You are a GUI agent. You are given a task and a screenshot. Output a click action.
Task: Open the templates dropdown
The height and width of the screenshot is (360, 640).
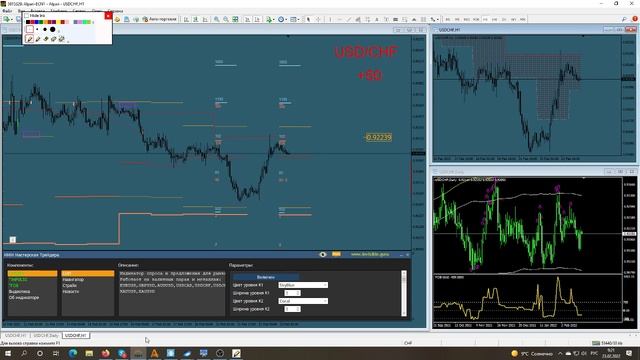coord(294,19)
